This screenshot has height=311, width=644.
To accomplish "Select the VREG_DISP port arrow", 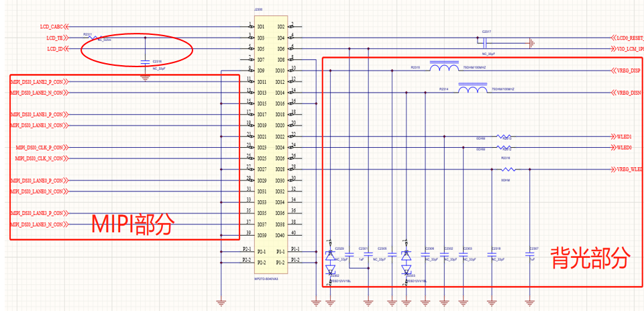I will [614, 71].
